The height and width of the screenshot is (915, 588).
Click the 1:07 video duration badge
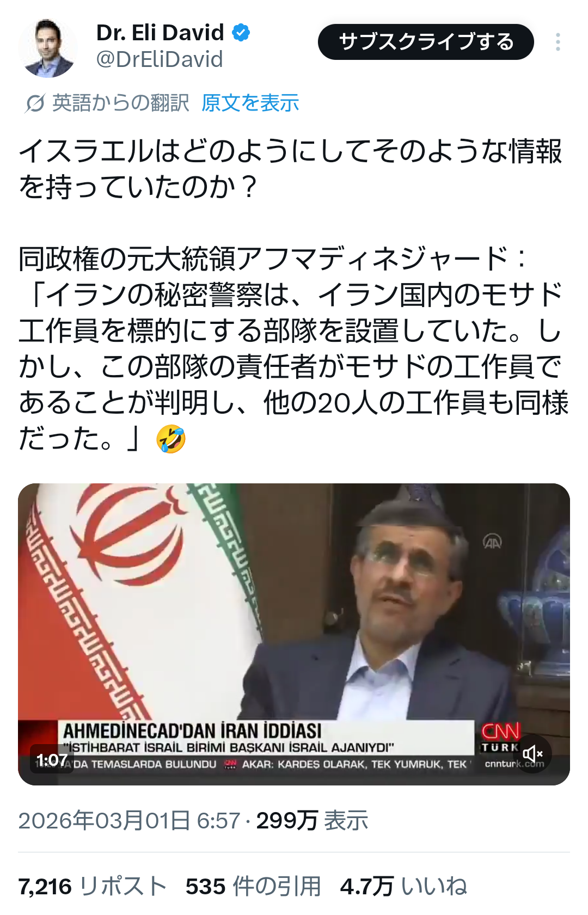(52, 760)
